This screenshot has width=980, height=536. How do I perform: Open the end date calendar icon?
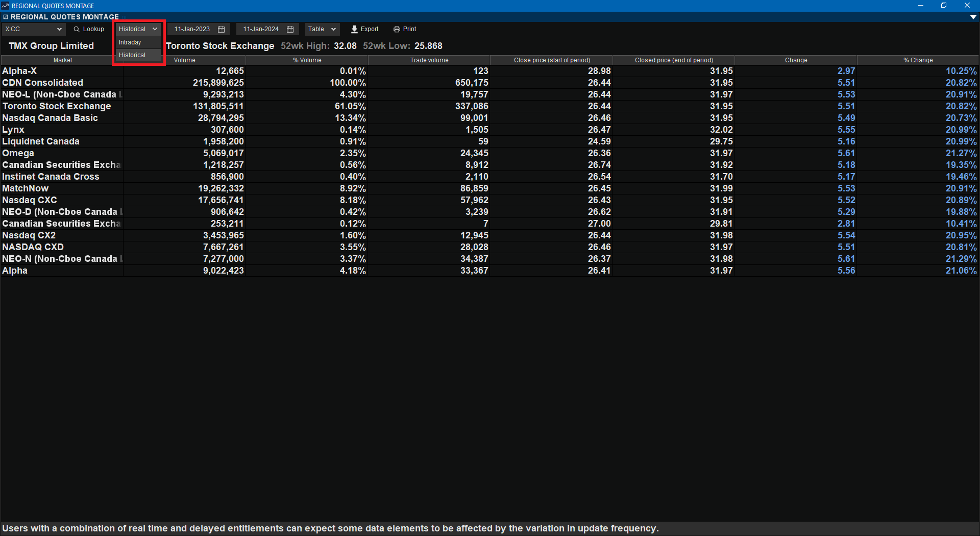290,29
